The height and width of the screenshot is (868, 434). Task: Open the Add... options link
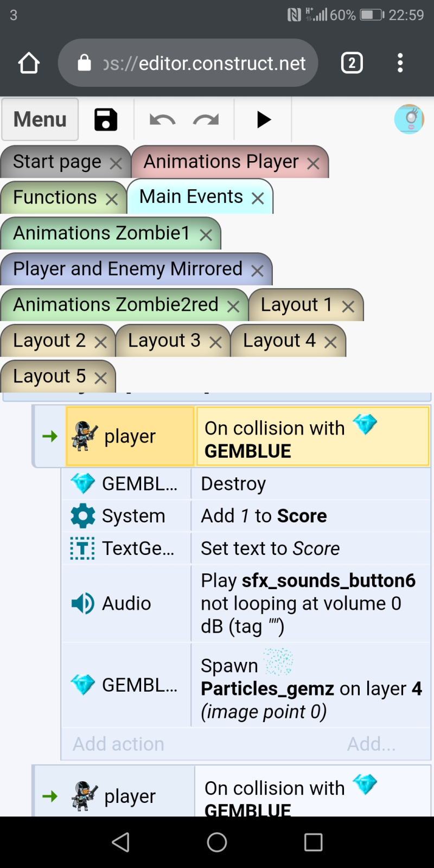pyautogui.click(x=372, y=744)
